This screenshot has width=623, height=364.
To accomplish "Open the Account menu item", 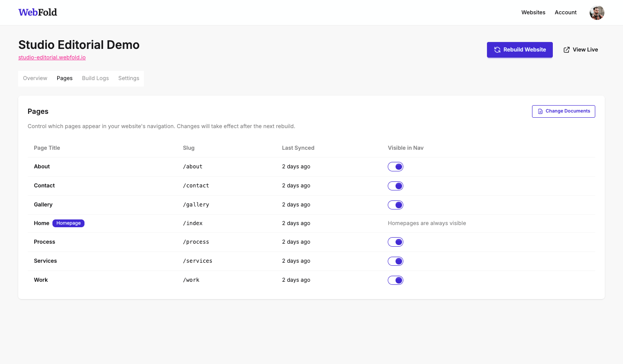I will (565, 12).
